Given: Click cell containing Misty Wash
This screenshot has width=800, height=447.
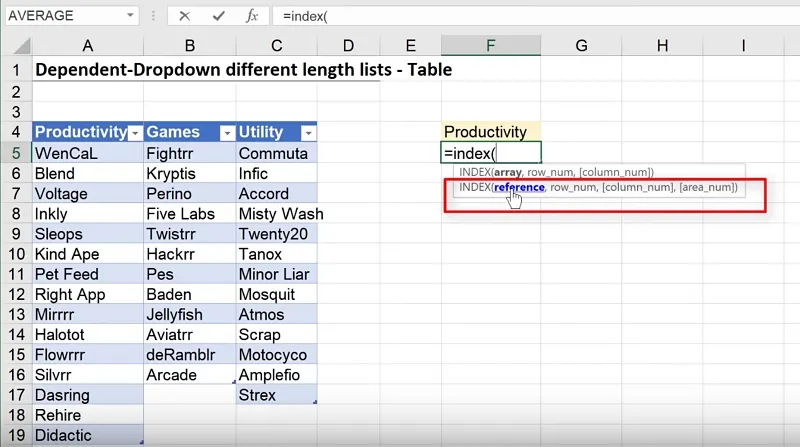Looking at the screenshot, I should click(x=277, y=214).
